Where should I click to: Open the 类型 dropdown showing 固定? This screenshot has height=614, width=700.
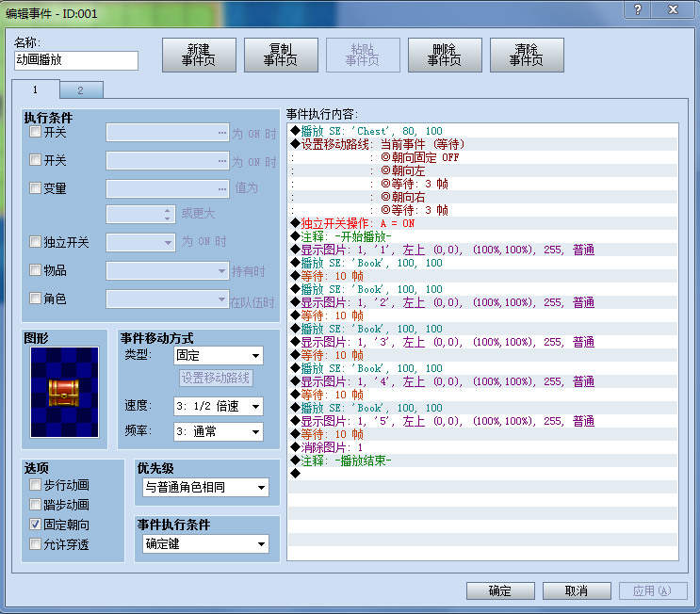click(x=219, y=356)
